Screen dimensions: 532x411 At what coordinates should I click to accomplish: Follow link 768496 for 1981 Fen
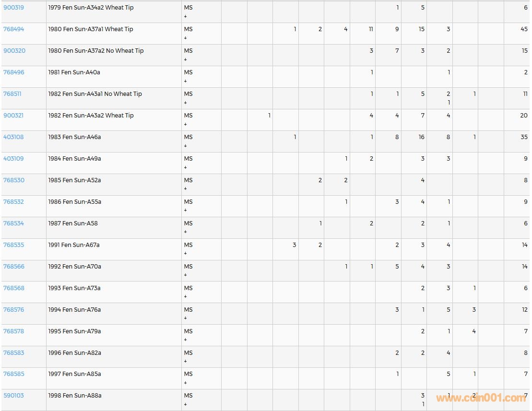(x=13, y=72)
